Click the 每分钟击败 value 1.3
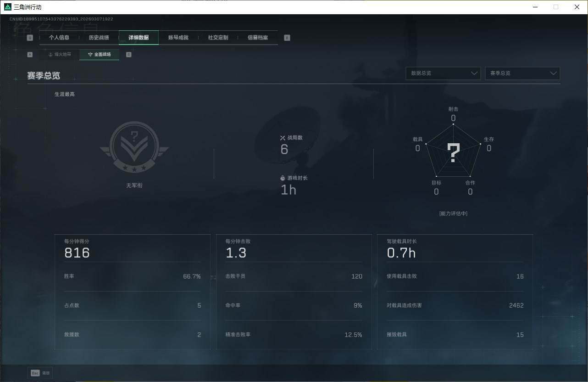The image size is (588, 382). [x=236, y=253]
